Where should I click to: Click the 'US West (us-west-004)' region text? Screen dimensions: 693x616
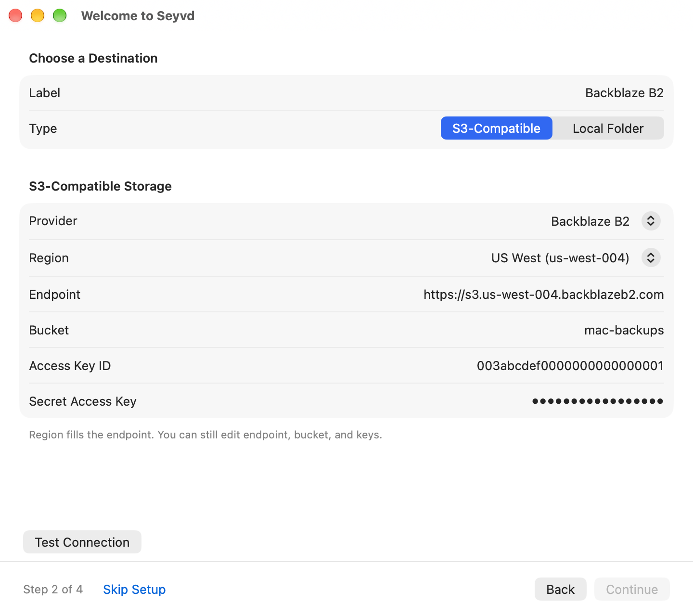(560, 258)
